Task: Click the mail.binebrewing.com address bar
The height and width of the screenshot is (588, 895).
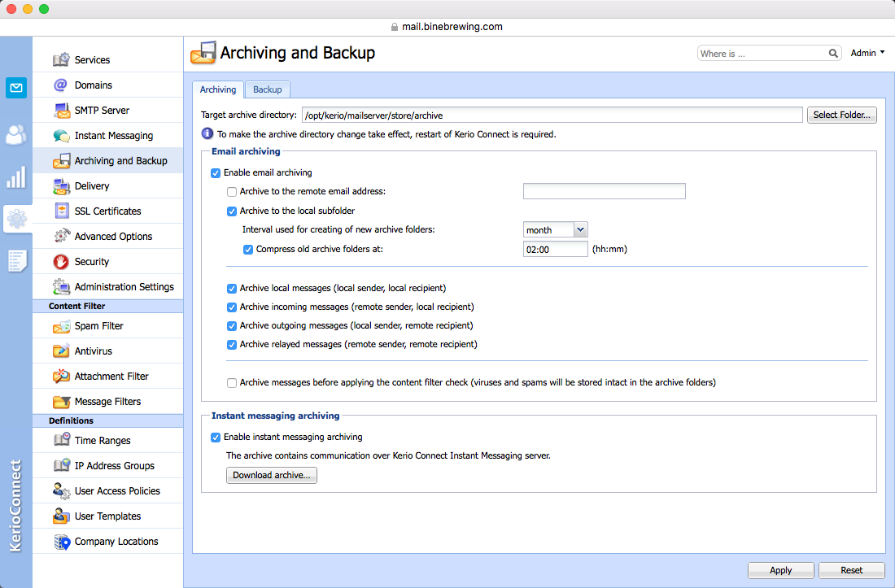Action: click(447, 27)
